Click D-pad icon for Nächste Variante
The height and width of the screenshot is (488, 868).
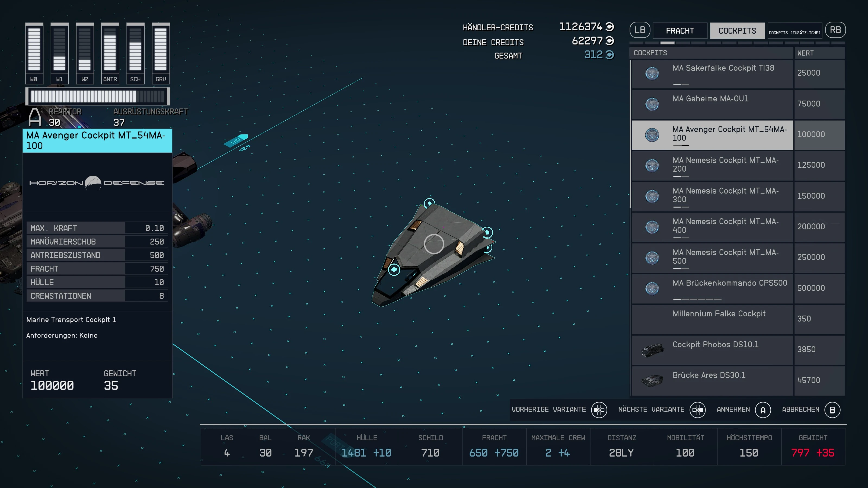[697, 410]
